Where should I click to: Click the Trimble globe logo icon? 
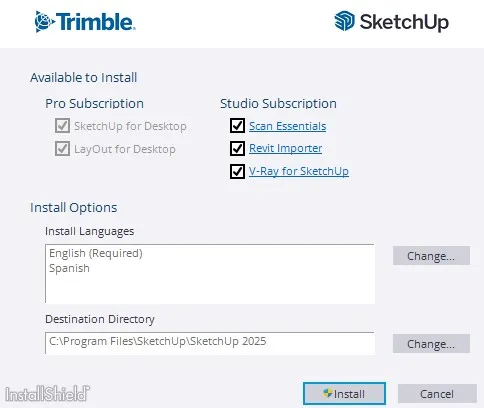click(x=44, y=22)
